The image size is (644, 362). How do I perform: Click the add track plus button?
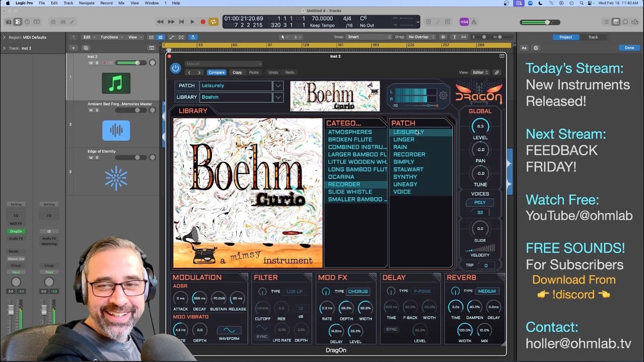coord(73,48)
